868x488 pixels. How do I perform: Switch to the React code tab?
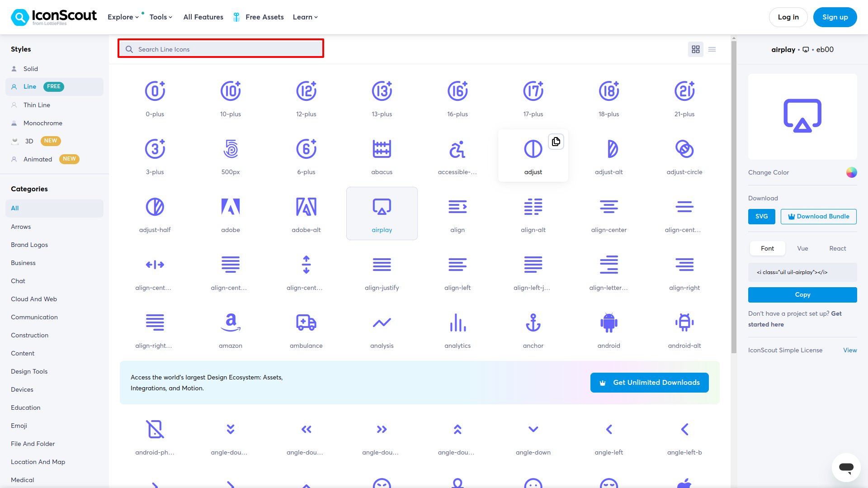[837, 248]
